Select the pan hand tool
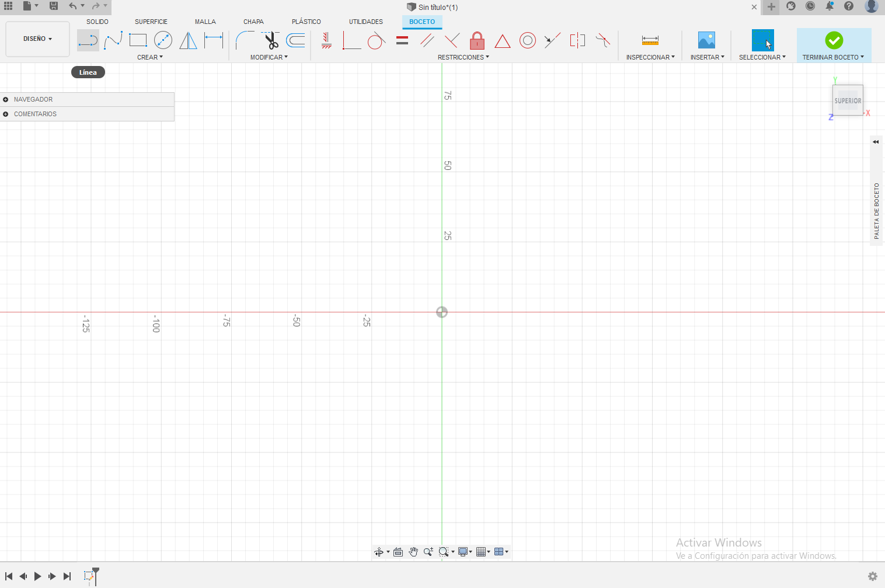885x588 pixels. [413, 552]
